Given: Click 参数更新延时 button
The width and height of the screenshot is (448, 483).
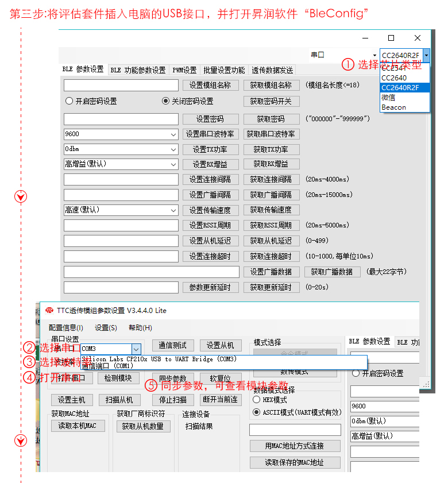Looking at the screenshot, I should [x=210, y=287].
